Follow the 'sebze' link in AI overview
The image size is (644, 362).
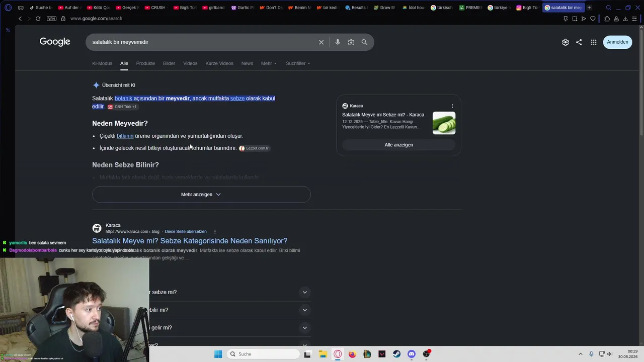pyautogui.click(x=237, y=99)
